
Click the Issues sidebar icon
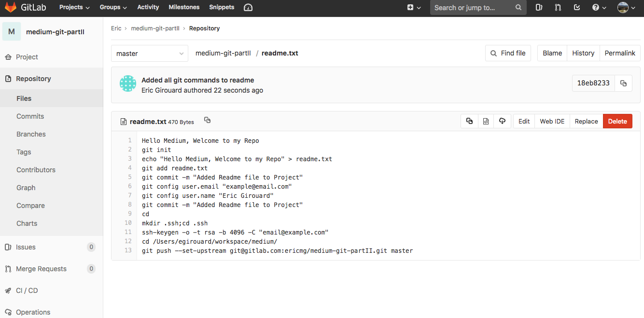click(x=8, y=247)
